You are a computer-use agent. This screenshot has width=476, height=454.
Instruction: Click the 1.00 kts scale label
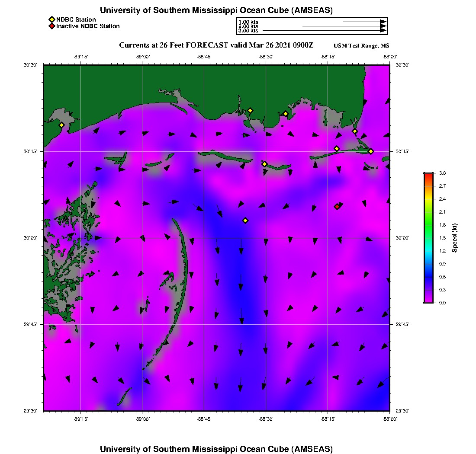pyautogui.click(x=248, y=22)
